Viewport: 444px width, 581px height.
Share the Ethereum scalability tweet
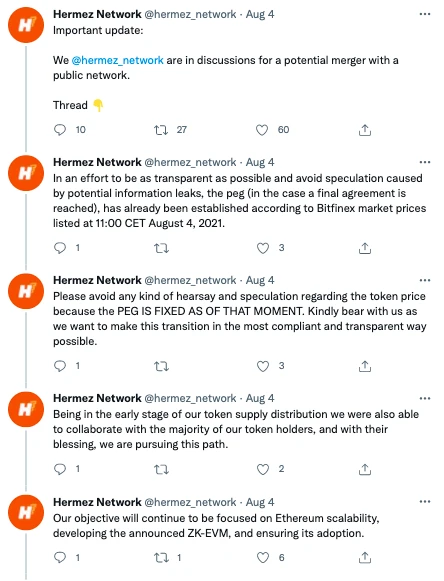tap(365, 557)
